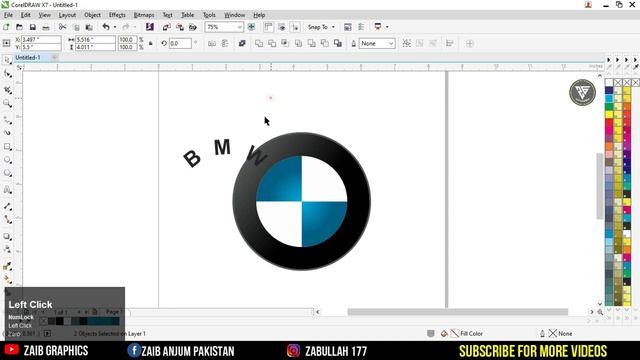The height and width of the screenshot is (360, 640).
Task: Select the Zoom tool in toolbox
Action: (x=7, y=103)
